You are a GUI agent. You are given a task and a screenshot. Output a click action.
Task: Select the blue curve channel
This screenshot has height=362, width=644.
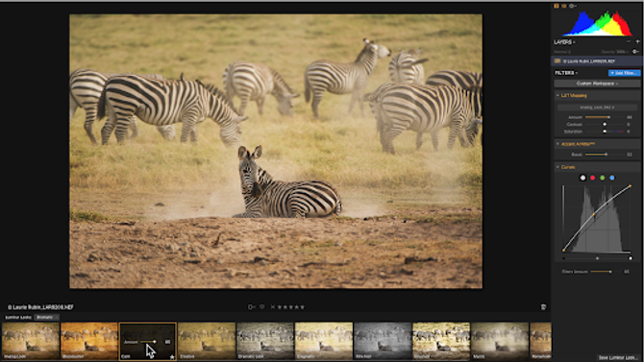pyautogui.click(x=612, y=178)
